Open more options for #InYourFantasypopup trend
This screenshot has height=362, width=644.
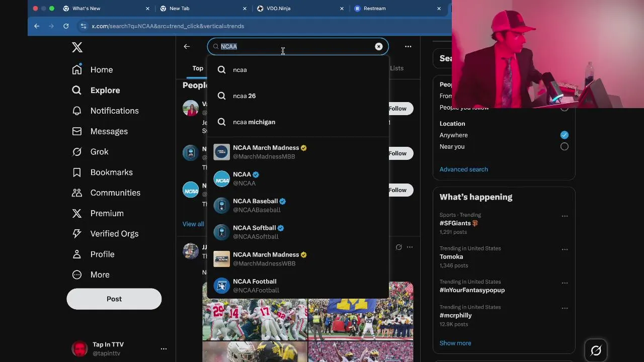pos(565,283)
